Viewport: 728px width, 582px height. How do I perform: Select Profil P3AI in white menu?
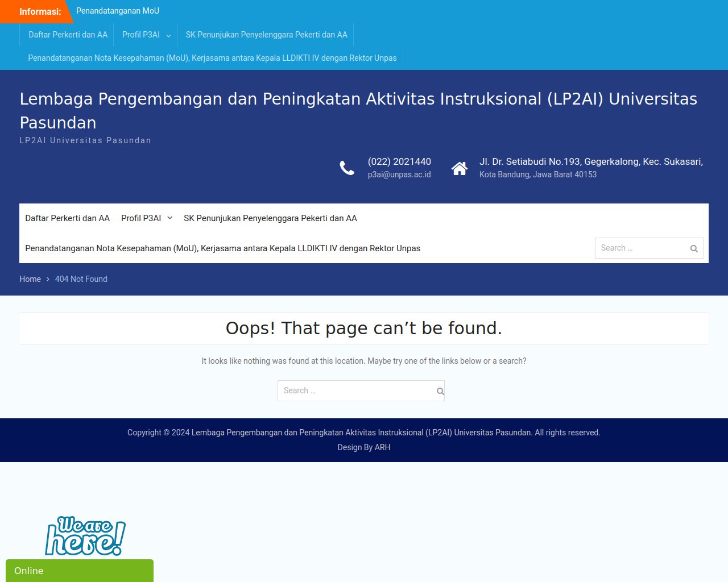(x=141, y=218)
